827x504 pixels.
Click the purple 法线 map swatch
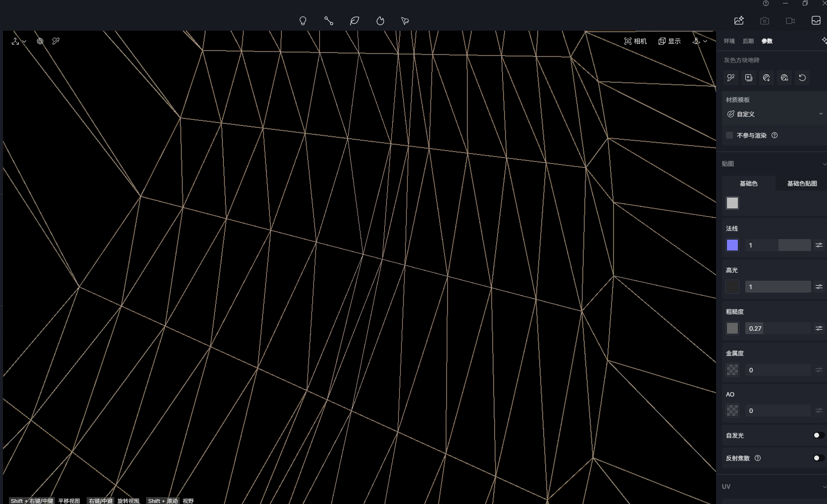(732, 245)
